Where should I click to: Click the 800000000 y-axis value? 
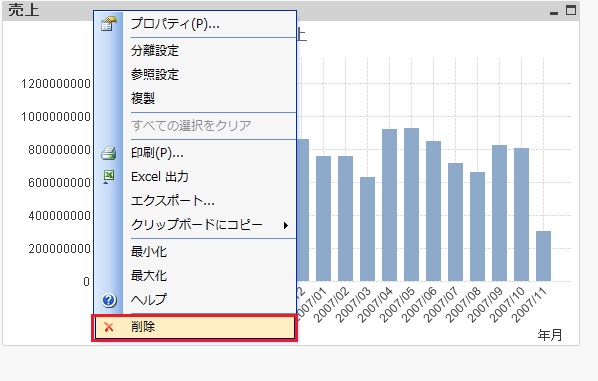59,150
